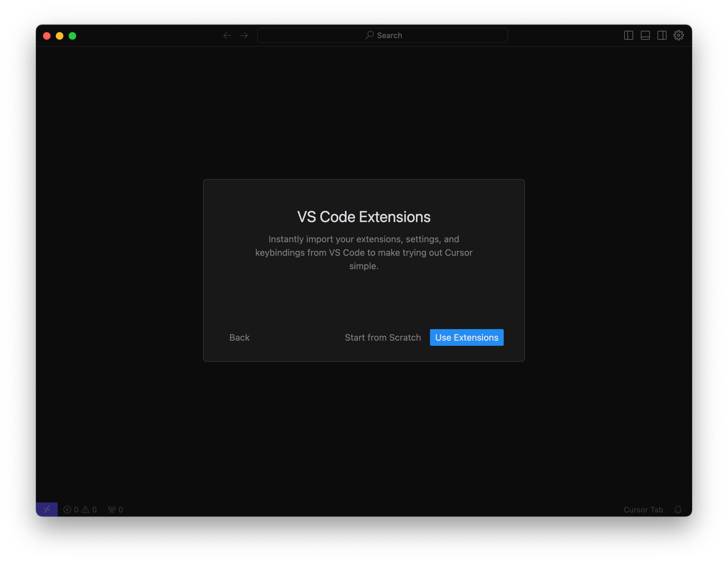Image resolution: width=728 pixels, height=564 pixels.
Task: Open settings via the gear icon
Action: (x=678, y=35)
